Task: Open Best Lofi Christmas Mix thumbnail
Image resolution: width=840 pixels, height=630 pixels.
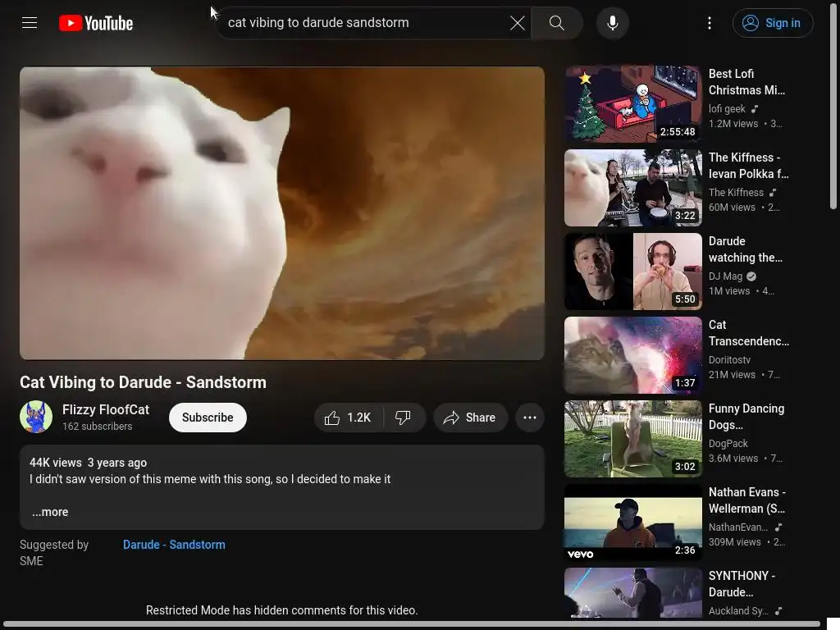Action: (x=632, y=104)
